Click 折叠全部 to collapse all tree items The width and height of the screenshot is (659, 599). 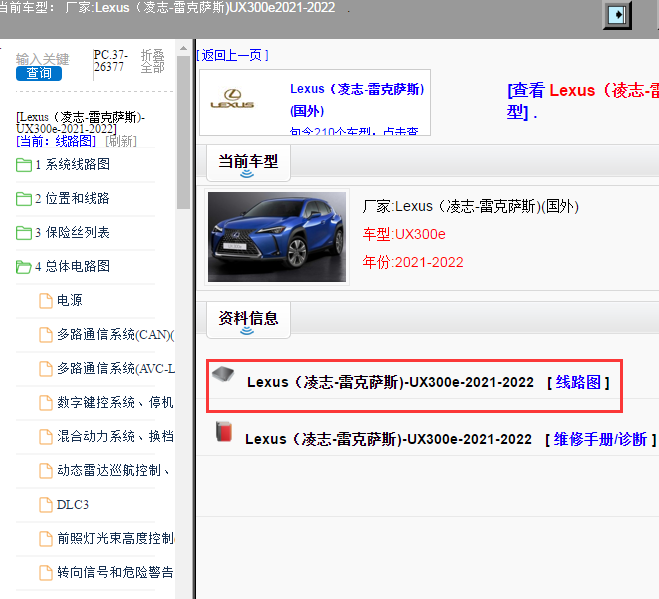(x=152, y=61)
